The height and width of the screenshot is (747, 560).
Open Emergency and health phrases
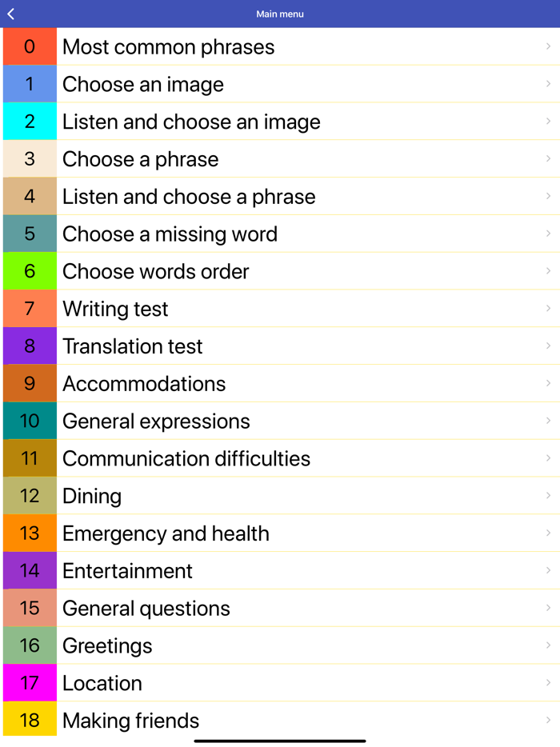coord(166,533)
